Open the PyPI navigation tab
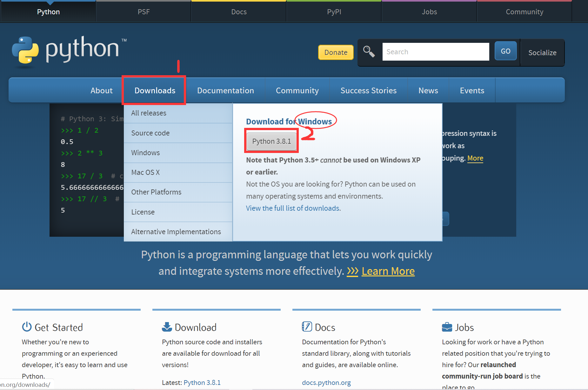The width and height of the screenshot is (588, 390). [x=334, y=11]
